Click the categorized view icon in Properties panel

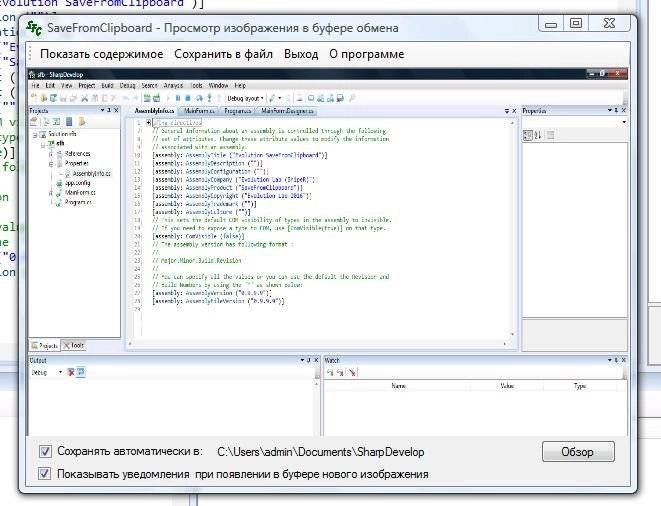(527, 135)
